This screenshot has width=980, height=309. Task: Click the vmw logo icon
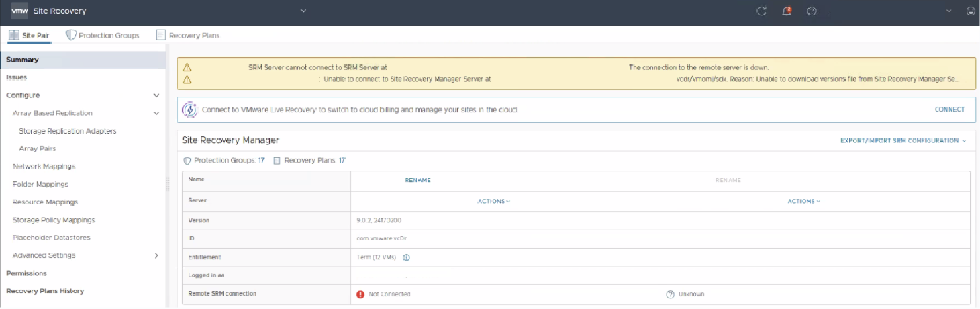click(x=19, y=11)
